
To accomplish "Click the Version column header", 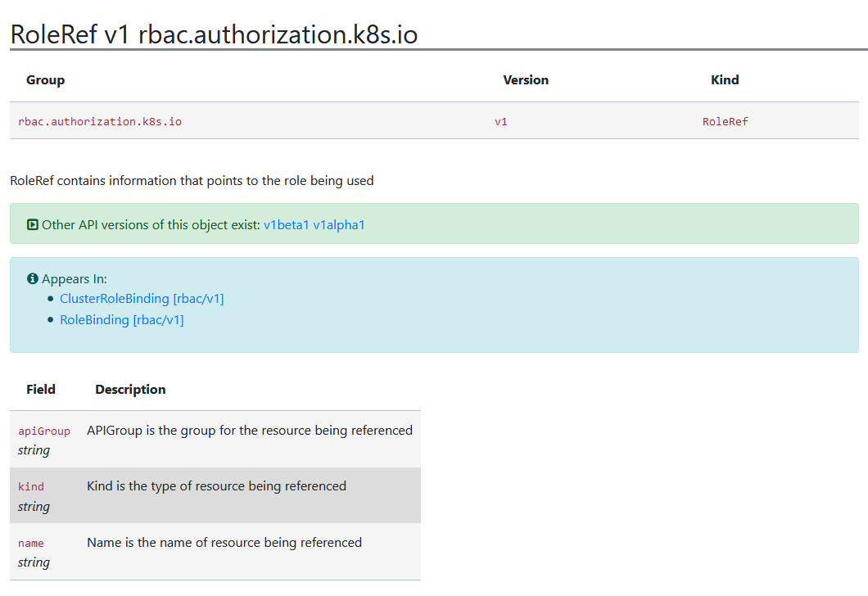I will [526, 79].
